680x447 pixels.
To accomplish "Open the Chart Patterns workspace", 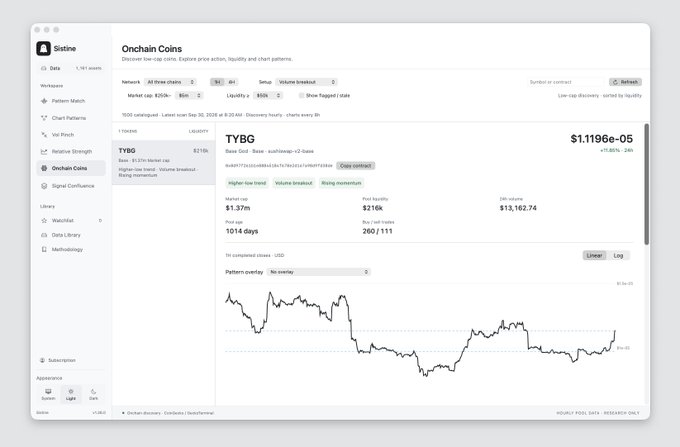I will [x=71, y=118].
